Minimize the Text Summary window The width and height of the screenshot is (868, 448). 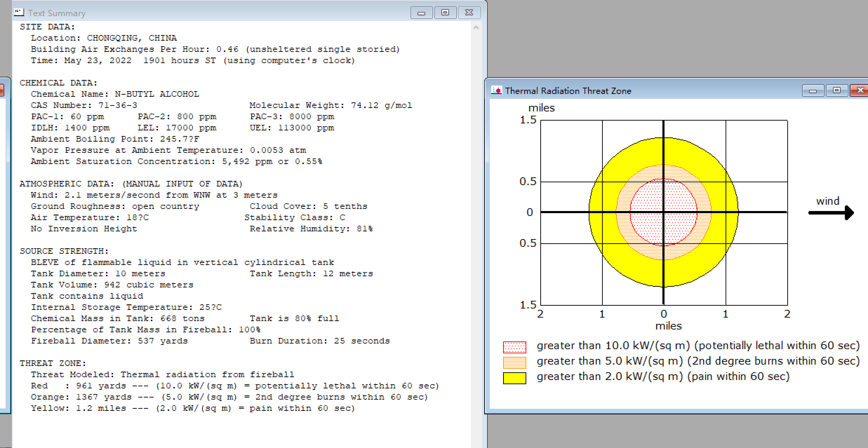(x=421, y=13)
